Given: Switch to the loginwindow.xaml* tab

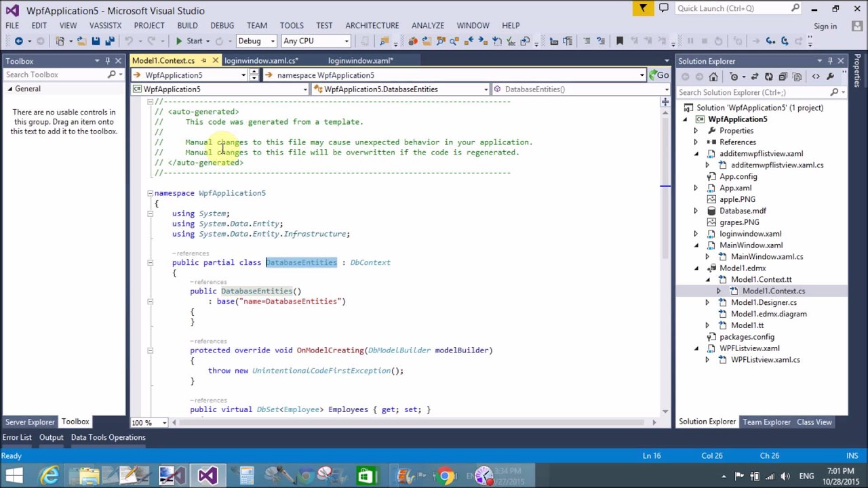Looking at the screenshot, I should click(x=361, y=61).
